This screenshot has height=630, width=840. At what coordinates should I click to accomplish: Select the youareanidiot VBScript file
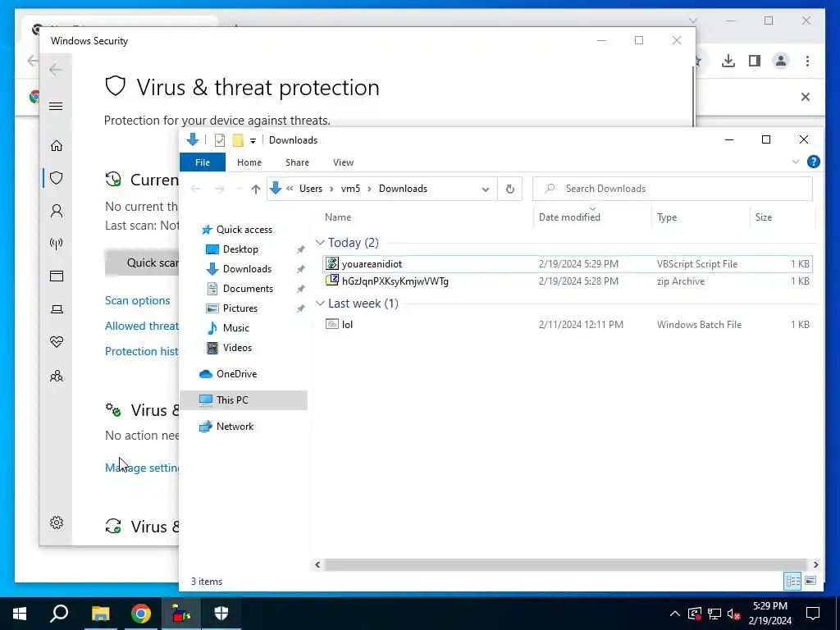(568, 263)
